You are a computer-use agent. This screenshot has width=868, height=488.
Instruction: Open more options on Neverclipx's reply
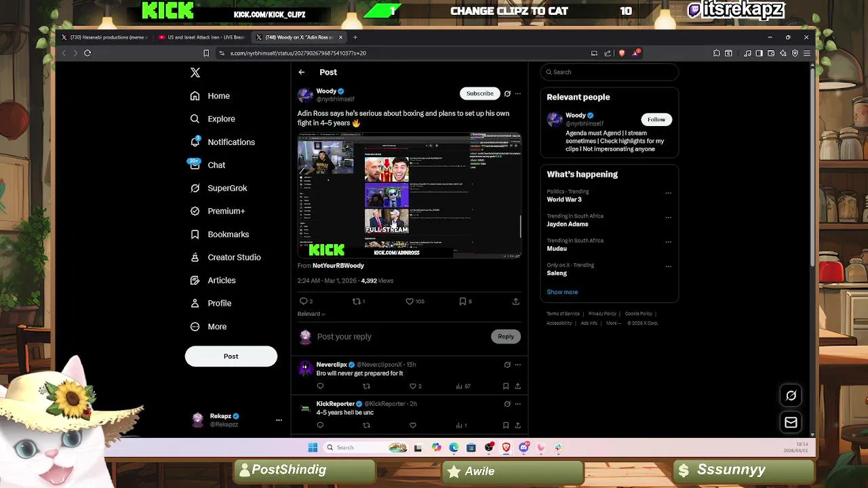coord(517,365)
